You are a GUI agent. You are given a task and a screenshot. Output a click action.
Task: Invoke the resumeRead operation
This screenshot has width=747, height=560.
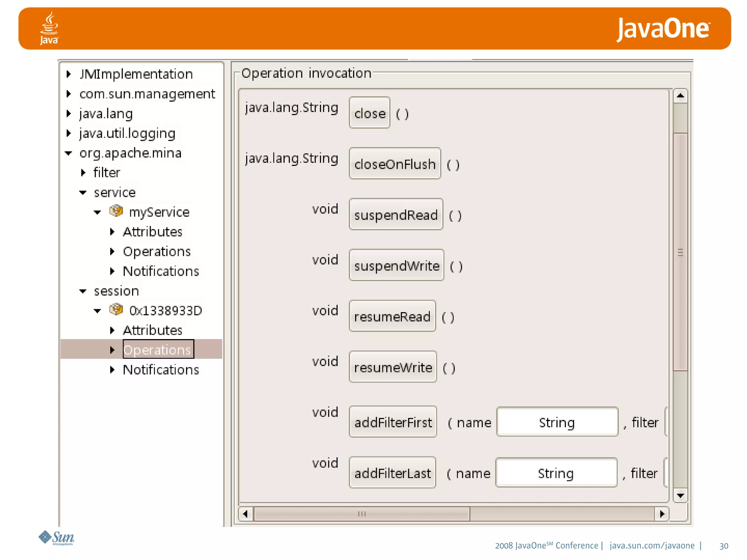click(x=392, y=316)
